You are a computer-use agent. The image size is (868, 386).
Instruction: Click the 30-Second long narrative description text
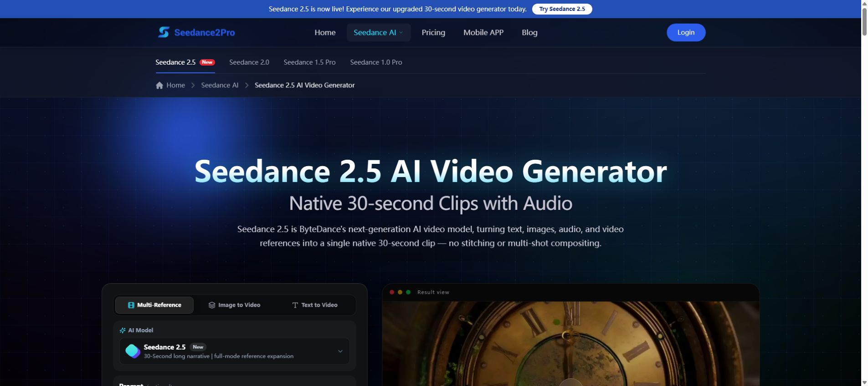pos(219,356)
